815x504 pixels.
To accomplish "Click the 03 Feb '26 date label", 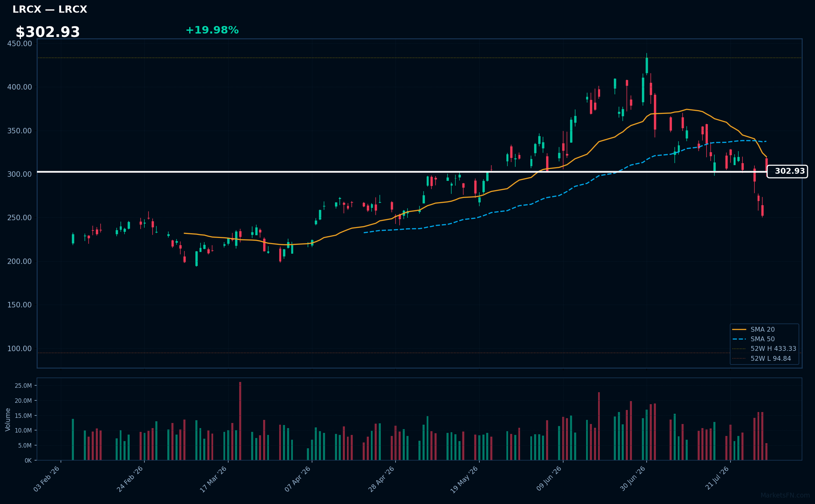I will pos(47,479).
